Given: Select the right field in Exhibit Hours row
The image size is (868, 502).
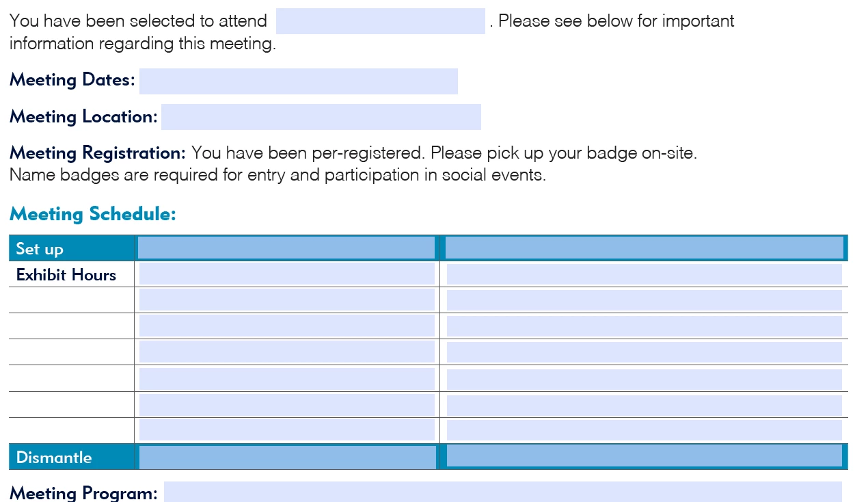Looking at the screenshot, I should [645, 274].
